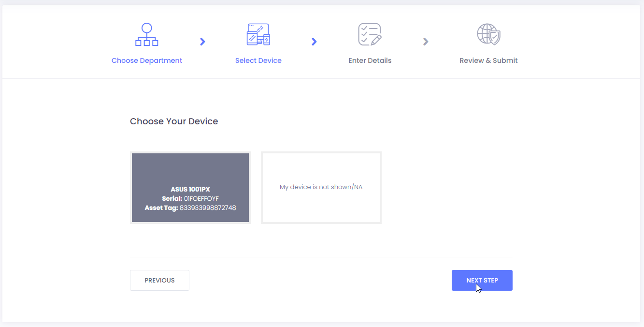The image size is (644, 327).
Task: Click the Choose Department org-chart icon
Action: (147, 35)
